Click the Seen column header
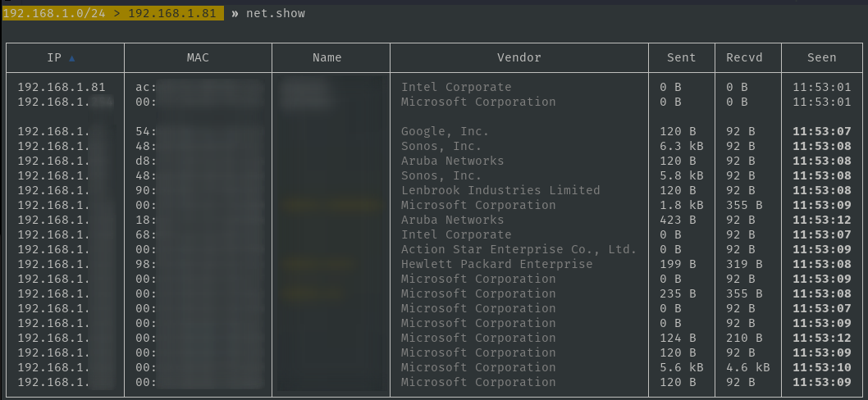The width and height of the screenshot is (868, 400). click(821, 57)
